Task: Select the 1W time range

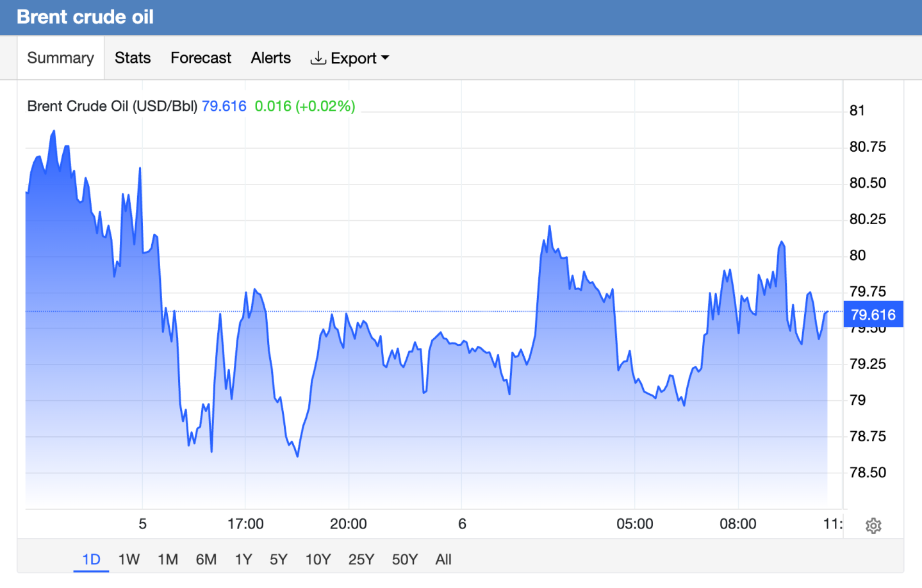Action: pyautogui.click(x=129, y=559)
